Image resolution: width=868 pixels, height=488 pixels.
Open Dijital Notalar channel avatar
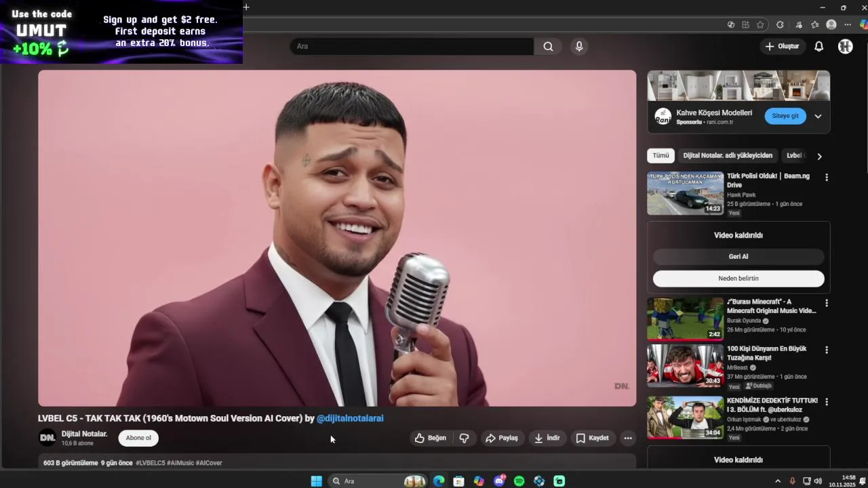pos(47,438)
